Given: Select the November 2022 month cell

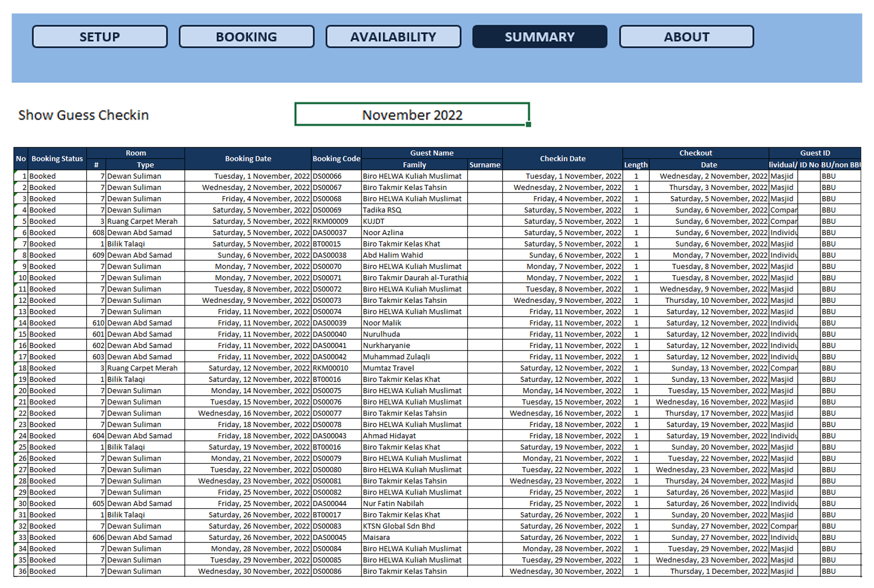Looking at the screenshot, I should (412, 114).
